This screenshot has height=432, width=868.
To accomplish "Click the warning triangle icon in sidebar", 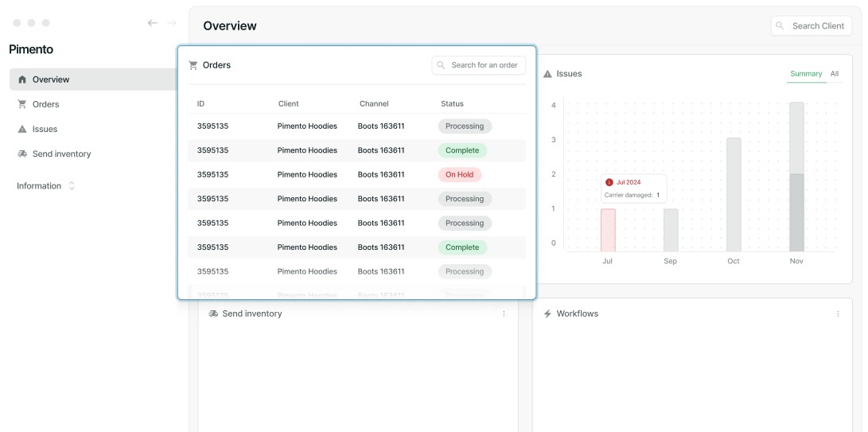I will (22, 129).
